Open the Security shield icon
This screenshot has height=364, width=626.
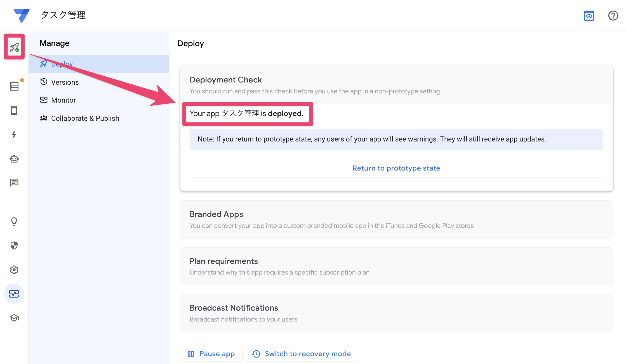pyautogui.click(x=14, y=245)
